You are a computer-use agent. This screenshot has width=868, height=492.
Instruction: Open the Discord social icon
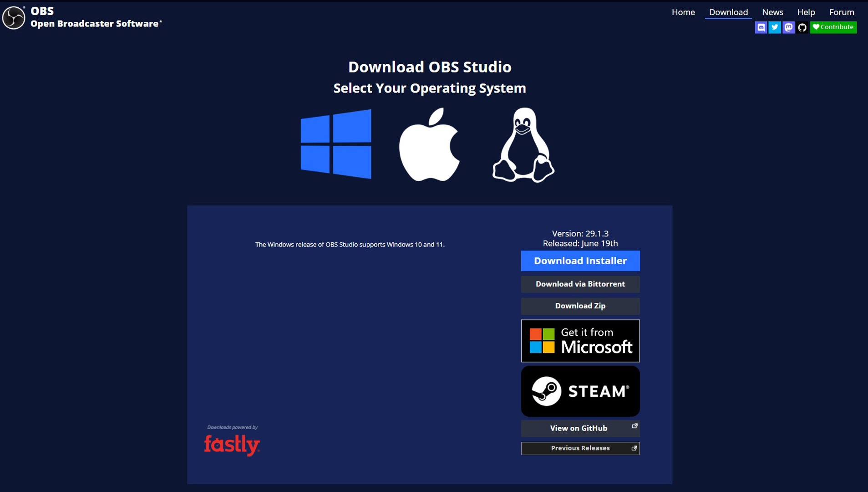[761, 27]
